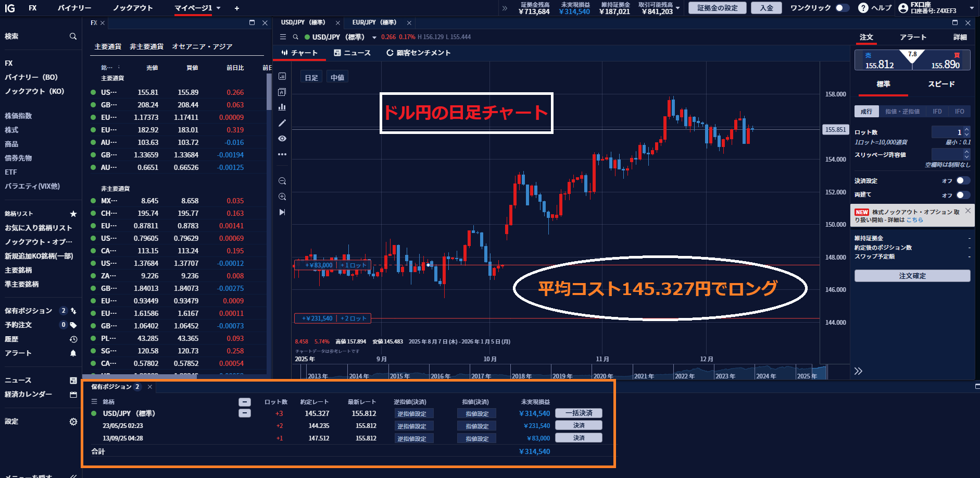Select the pencil drawing tool on the chart
980x478 pixels.
282,123
